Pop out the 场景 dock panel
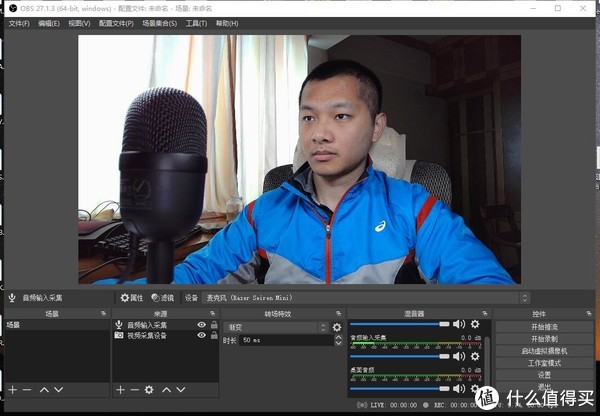Image resolution: width=600 pixels, height=416 pixels. 103,313
